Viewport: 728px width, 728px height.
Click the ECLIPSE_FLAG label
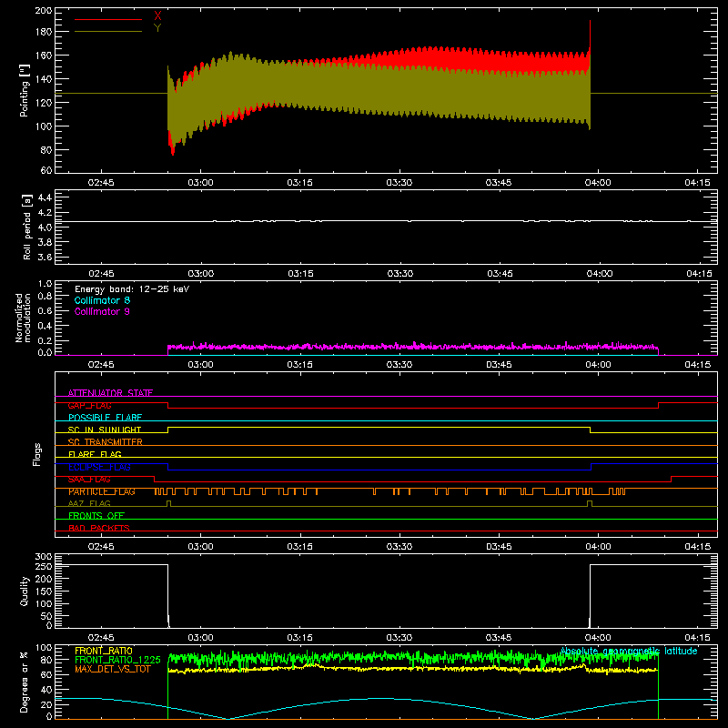point(99,467)
